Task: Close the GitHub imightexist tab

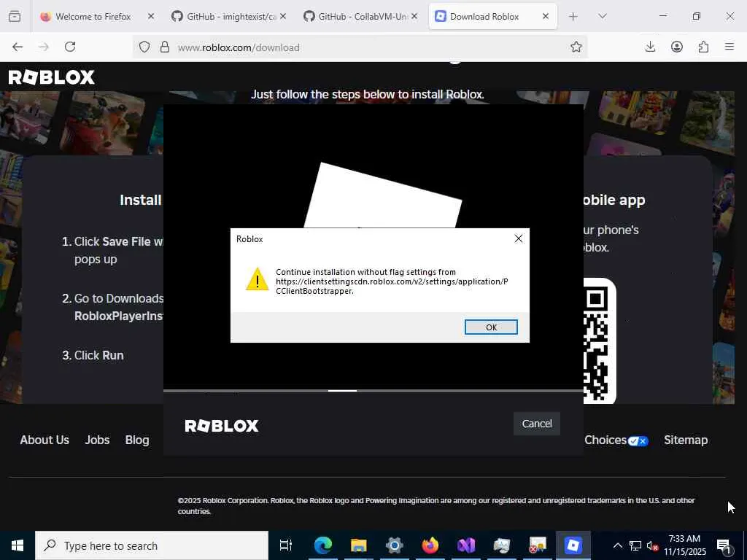Action: 283,17
